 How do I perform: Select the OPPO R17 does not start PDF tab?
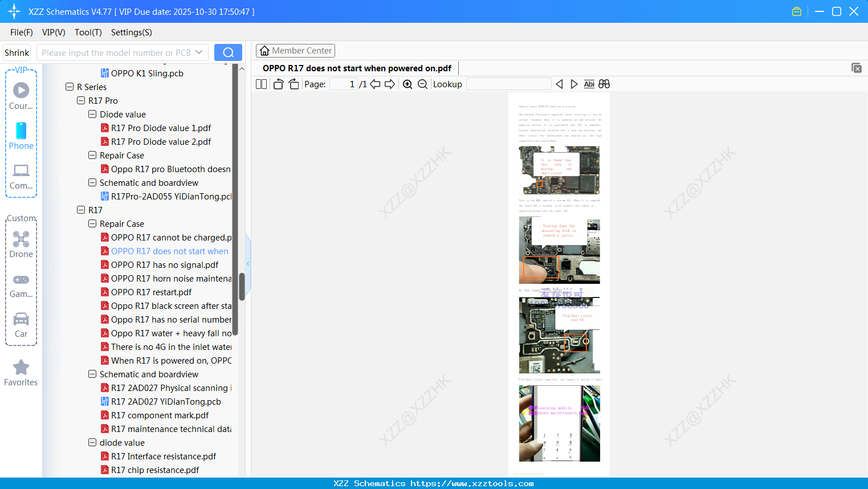357,68
